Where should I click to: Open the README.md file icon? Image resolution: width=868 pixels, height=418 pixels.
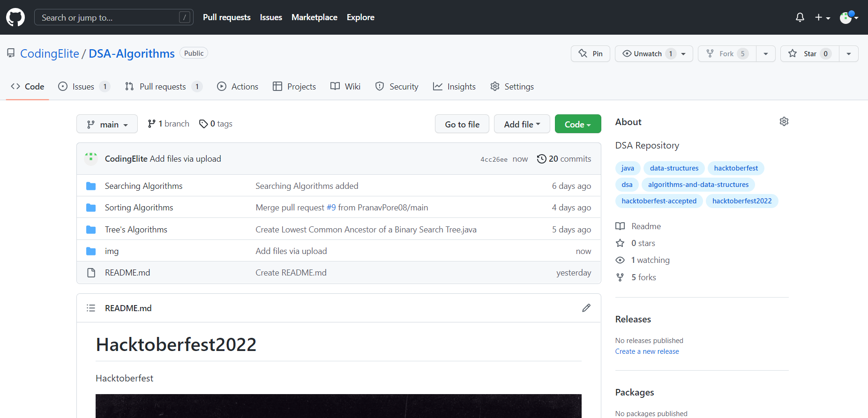[91, 273]
